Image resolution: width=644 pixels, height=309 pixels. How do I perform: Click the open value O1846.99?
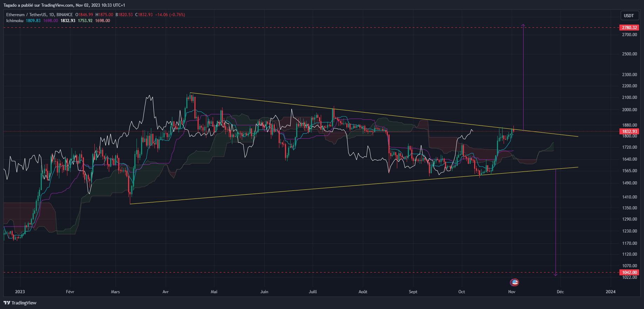(84, 15)
